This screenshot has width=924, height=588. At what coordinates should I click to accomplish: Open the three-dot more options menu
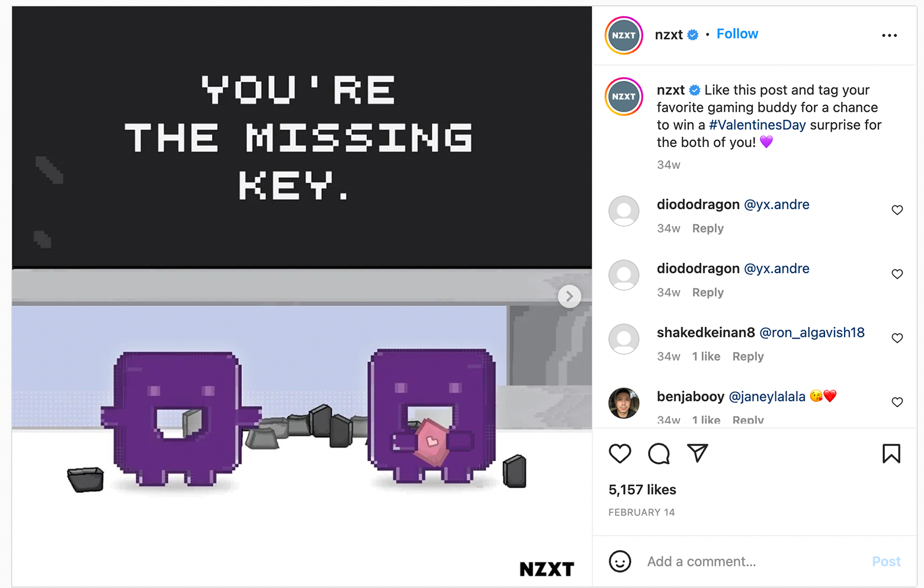pyautogui.click(x=889, y=36)
